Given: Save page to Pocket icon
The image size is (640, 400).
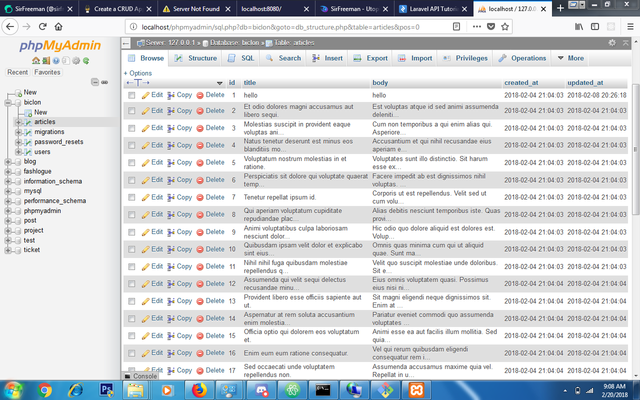Looking at the screenshot, I should 491,27.
